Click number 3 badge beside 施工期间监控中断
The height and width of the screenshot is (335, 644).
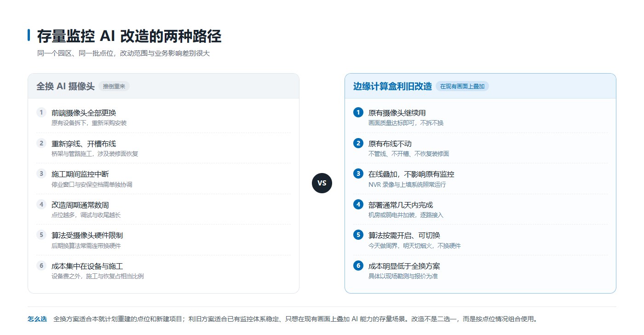coord(41,173)
